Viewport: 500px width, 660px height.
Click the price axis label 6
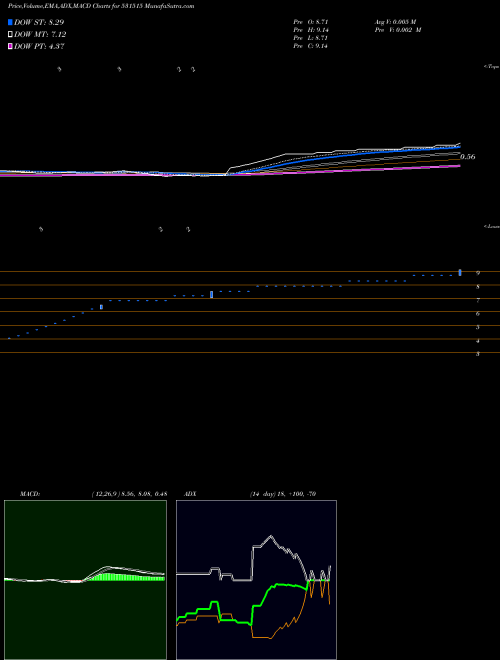(x=478, y=314)
